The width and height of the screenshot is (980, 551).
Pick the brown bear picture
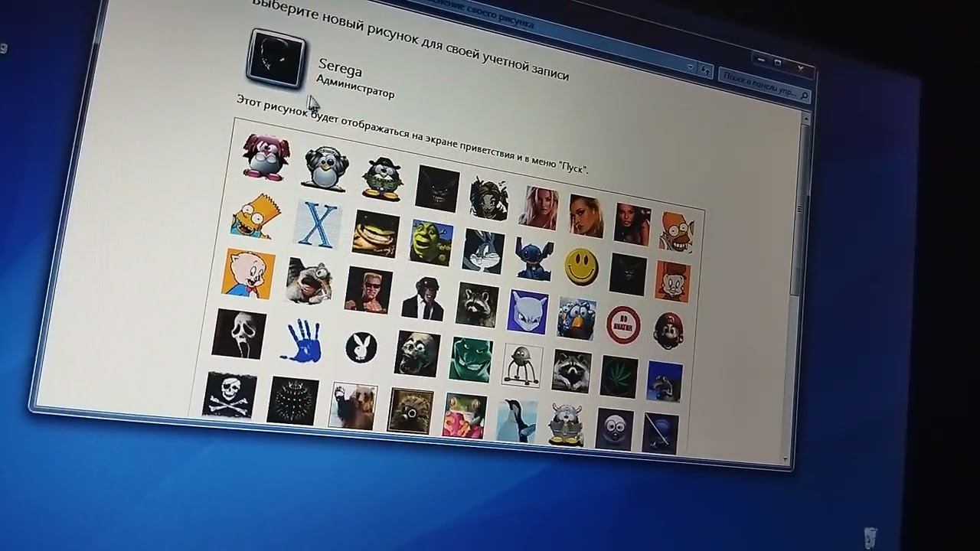coord(353,406)
